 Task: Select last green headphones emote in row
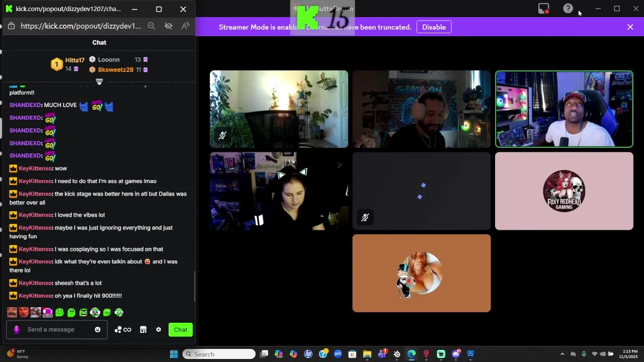(119, 313)
